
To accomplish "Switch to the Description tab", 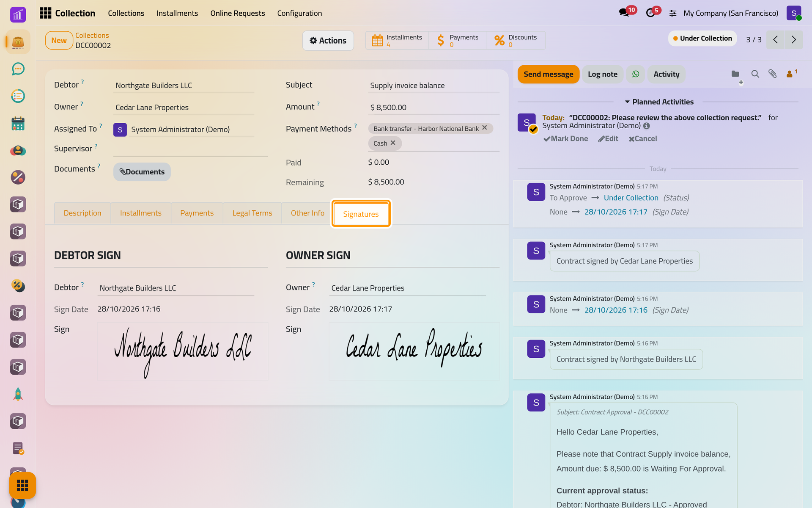I will [82, 213].
